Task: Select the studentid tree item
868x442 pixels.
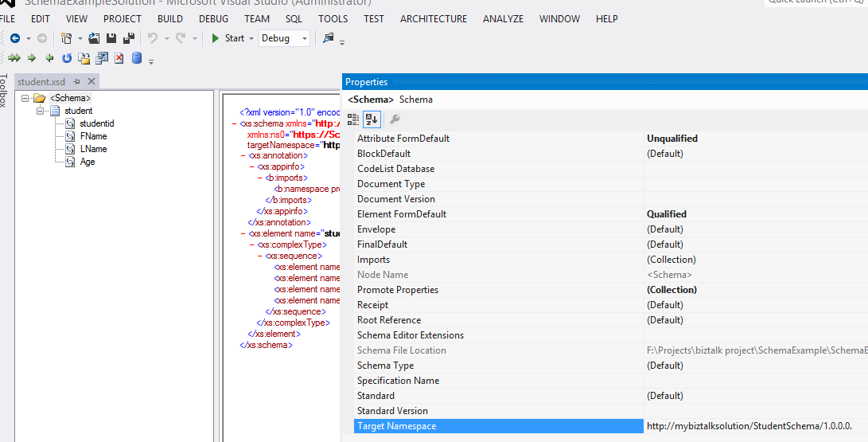Action: [97, 123]
